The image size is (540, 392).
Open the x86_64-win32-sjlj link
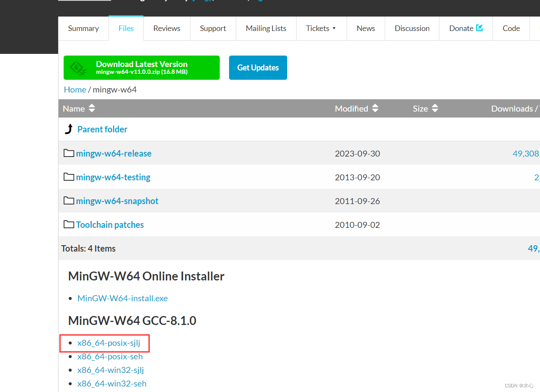click(111, 370)
